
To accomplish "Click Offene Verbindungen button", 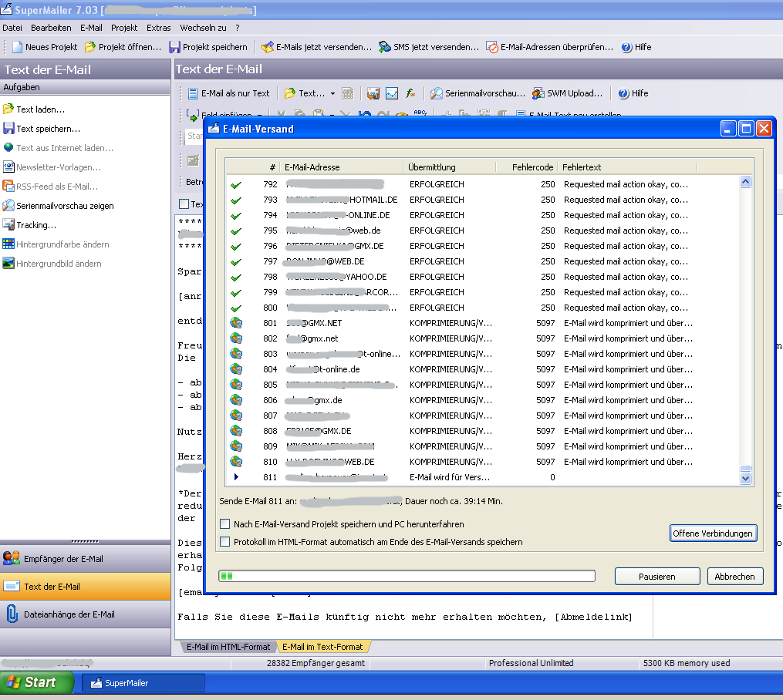I will 713,533.
